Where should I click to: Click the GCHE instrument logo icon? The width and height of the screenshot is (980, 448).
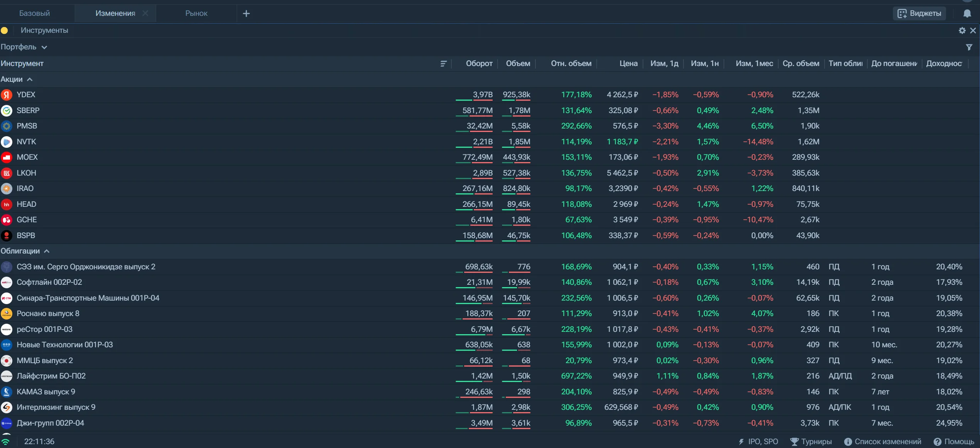7,220
